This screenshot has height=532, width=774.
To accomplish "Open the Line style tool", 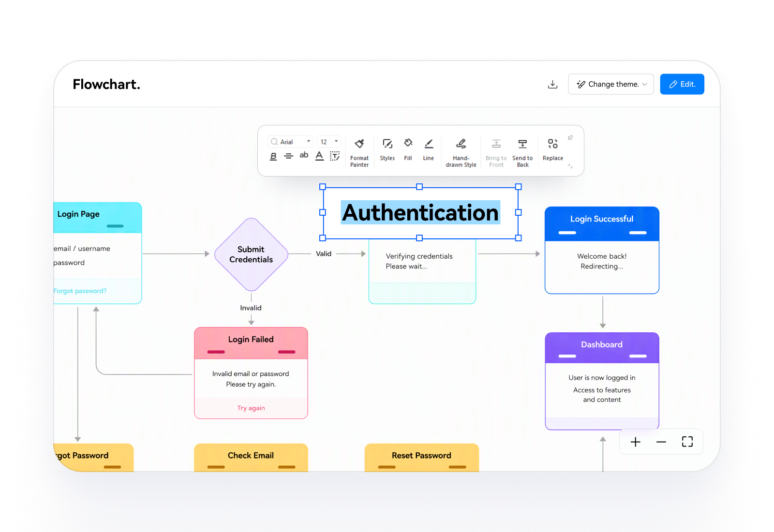I will [x=429, y=150].
